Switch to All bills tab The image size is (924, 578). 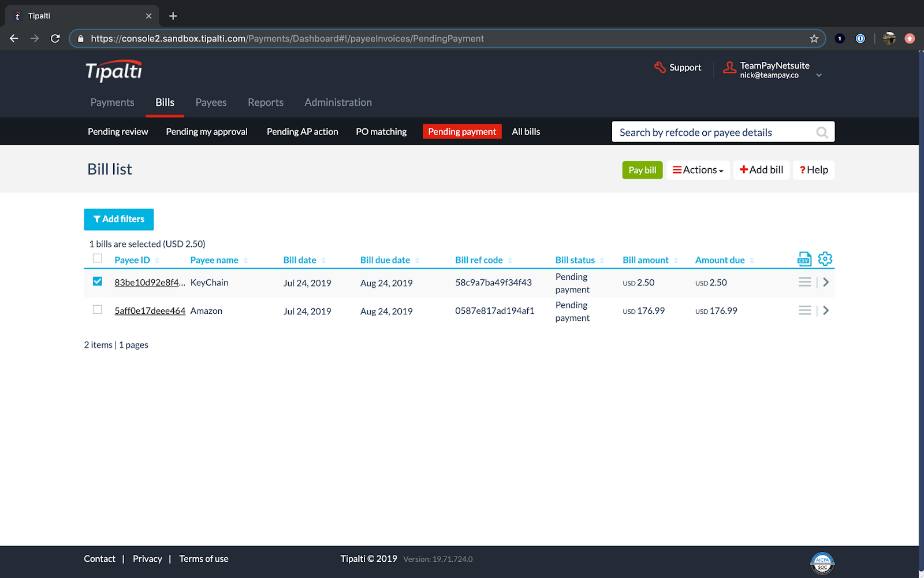pos(526,132)
